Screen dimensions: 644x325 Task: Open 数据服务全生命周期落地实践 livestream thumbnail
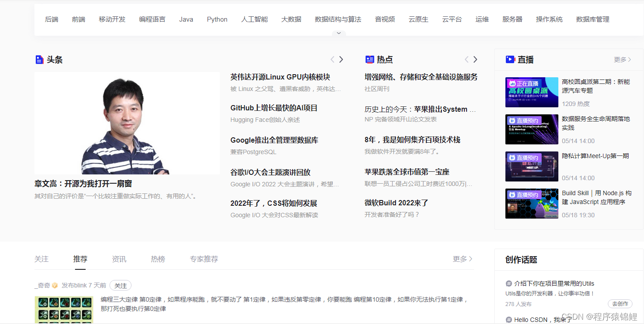tap(532, 129)
